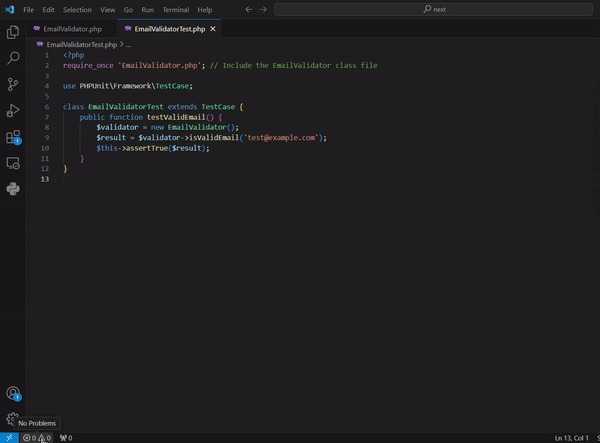This screenshot has height=443, width=600.
Task: Open the Remote Explorer view
Action: click(13, 163)
